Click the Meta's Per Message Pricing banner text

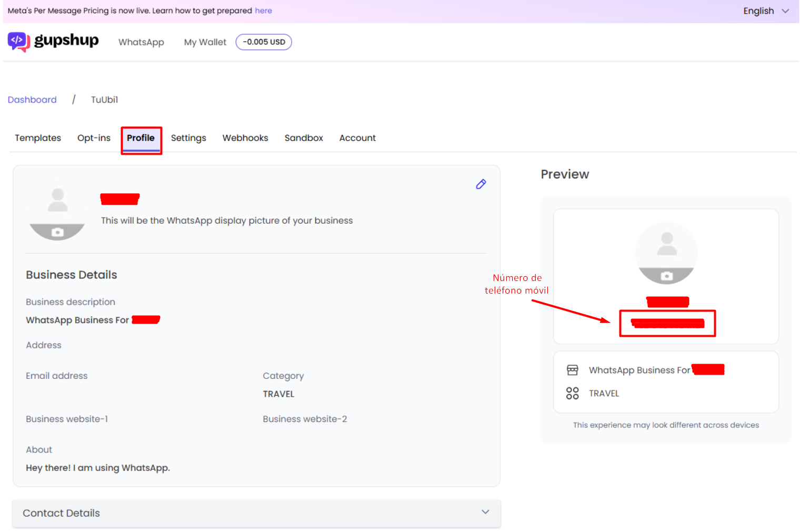pyautogui.click(x=130, y=11)
